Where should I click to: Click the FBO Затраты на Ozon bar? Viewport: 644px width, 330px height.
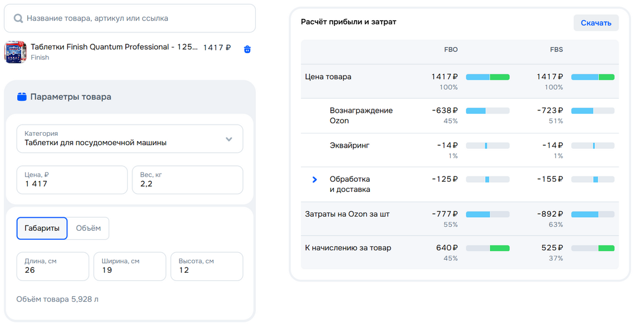coord(487,214)
